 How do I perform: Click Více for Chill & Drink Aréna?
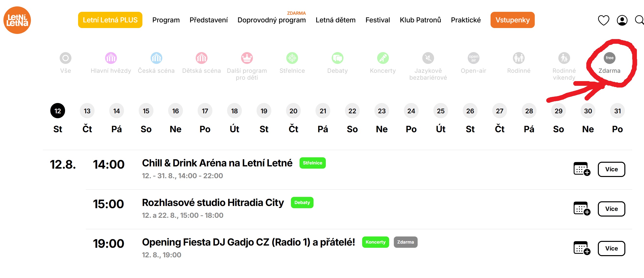(x=611, y=169)
